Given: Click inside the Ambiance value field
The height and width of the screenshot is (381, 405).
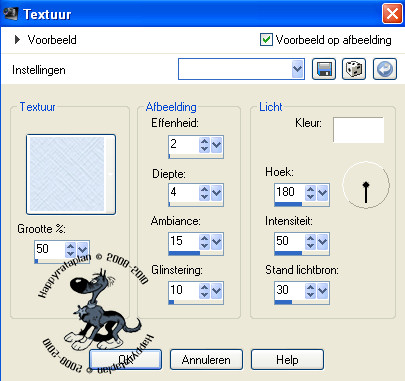Looking at the screenshot, I should tap(184, 241).
